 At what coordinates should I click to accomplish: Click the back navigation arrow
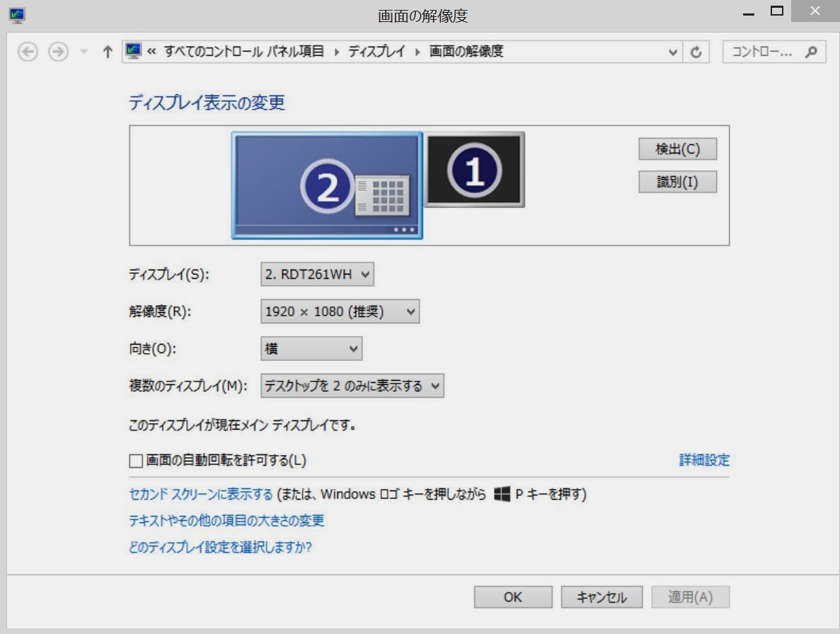(x=28, y=52)
